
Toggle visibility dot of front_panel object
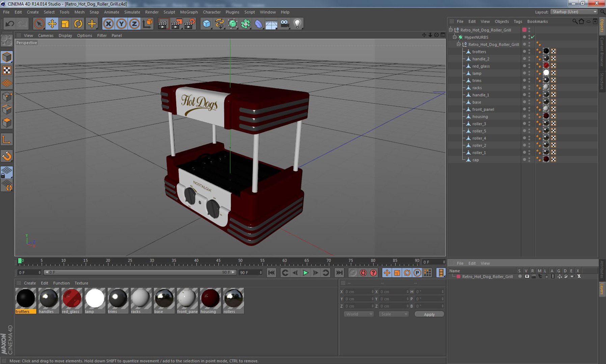(x=524, y=109)
